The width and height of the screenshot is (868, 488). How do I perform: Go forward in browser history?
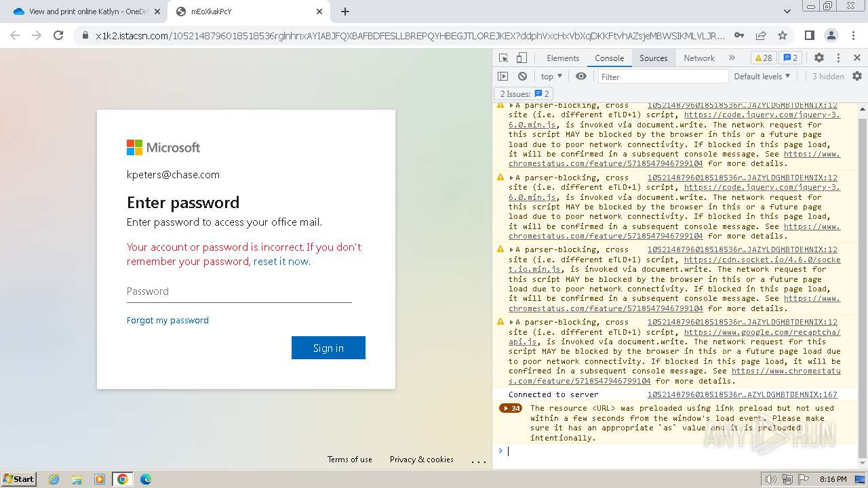pos(37,35)
